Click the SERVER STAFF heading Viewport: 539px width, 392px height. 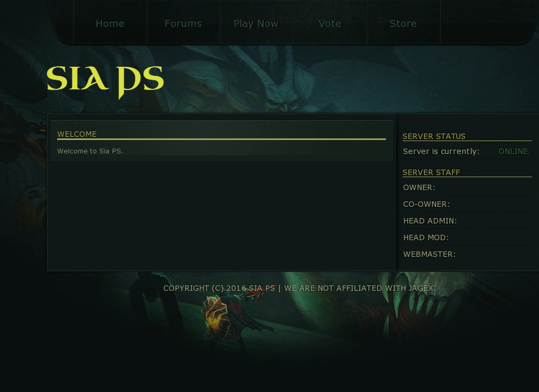pos(431,172)
